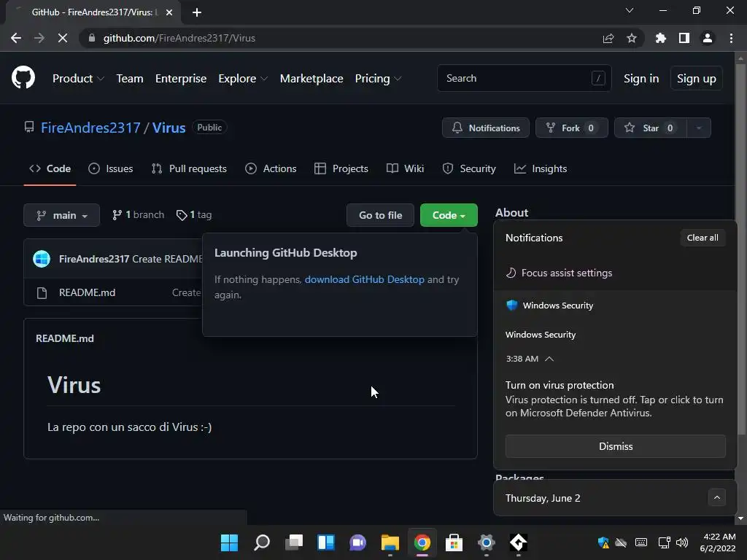Open the Chat taskbar icon
747x560 pixels.
[357, 542]
